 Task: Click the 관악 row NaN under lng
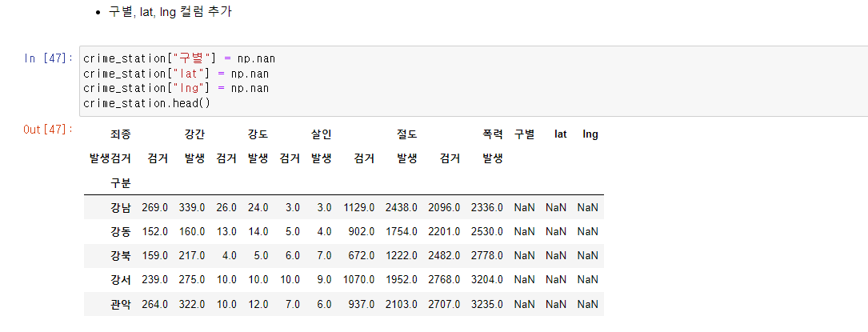(x=588, y=304)
